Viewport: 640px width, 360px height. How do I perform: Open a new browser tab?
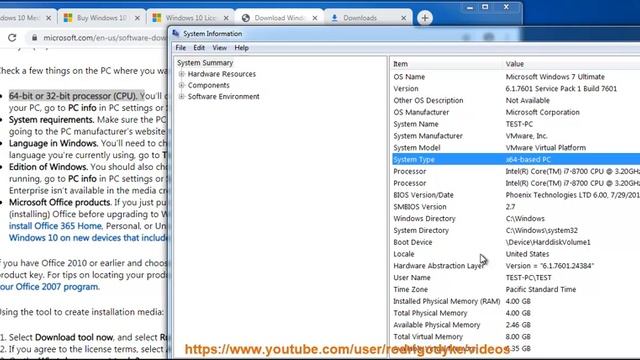click(424, 18)
